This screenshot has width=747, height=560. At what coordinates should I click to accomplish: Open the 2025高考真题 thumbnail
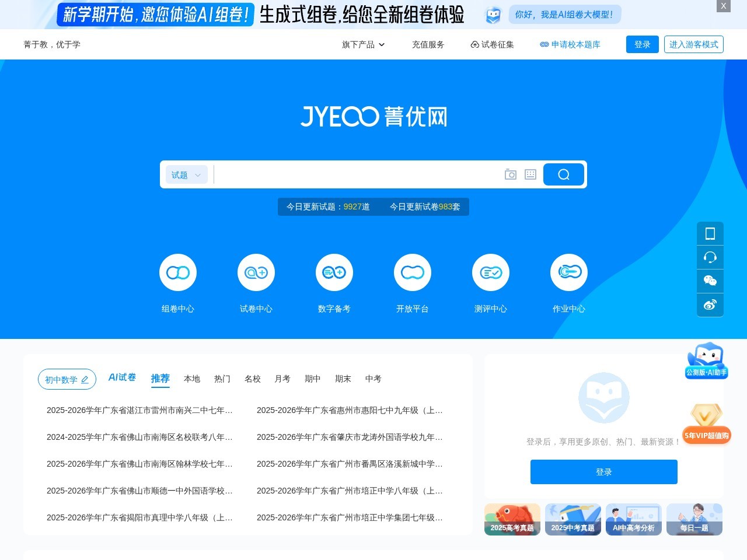[512, 519]
